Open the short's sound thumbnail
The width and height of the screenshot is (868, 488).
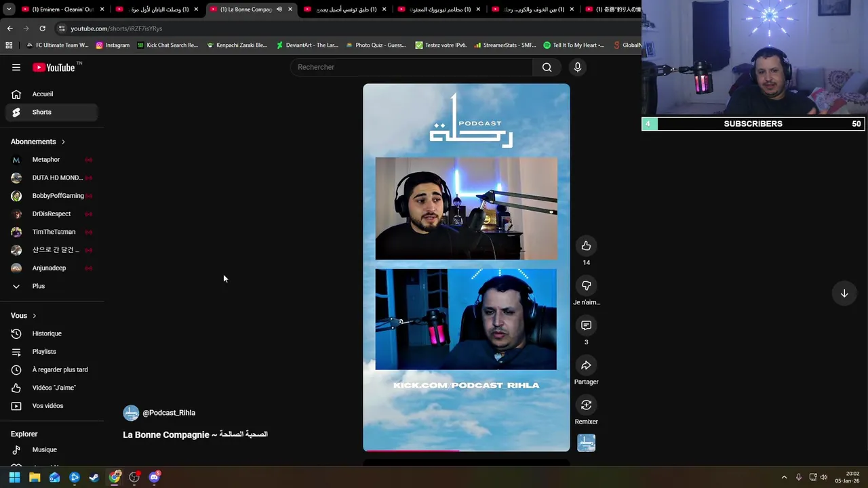[586, 443]
